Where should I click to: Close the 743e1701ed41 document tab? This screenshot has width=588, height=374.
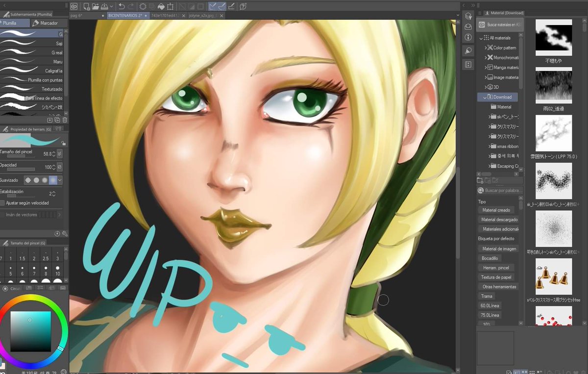pos(183,16)
